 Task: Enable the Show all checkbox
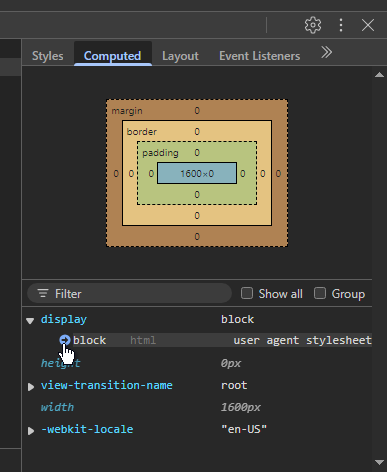pos(247,293)
